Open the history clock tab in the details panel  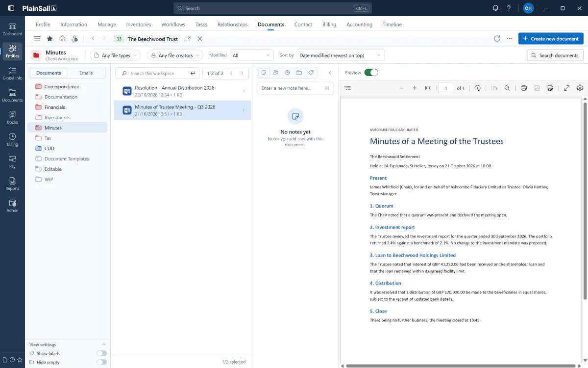[x=287, y=73]
